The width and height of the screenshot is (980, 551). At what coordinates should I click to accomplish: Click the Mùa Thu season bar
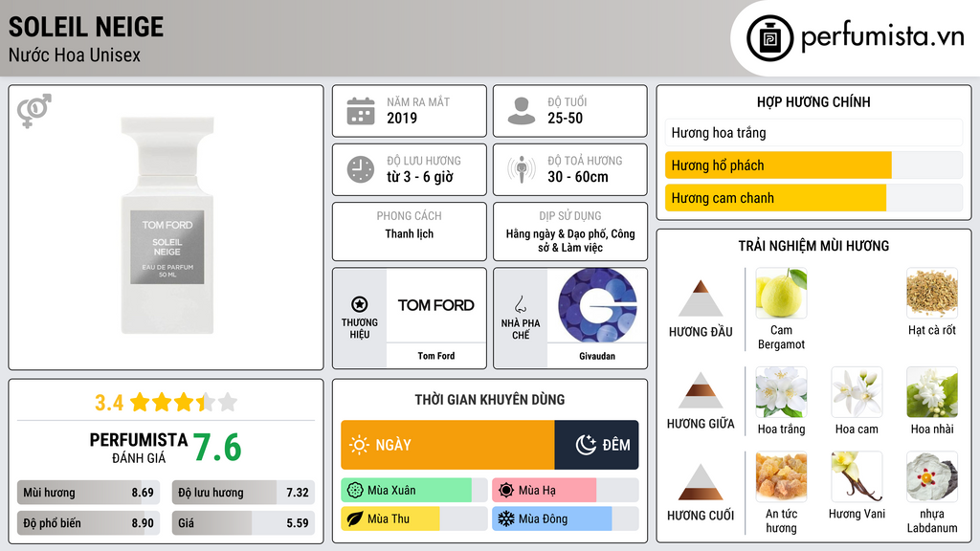click(x=413, y=519)
